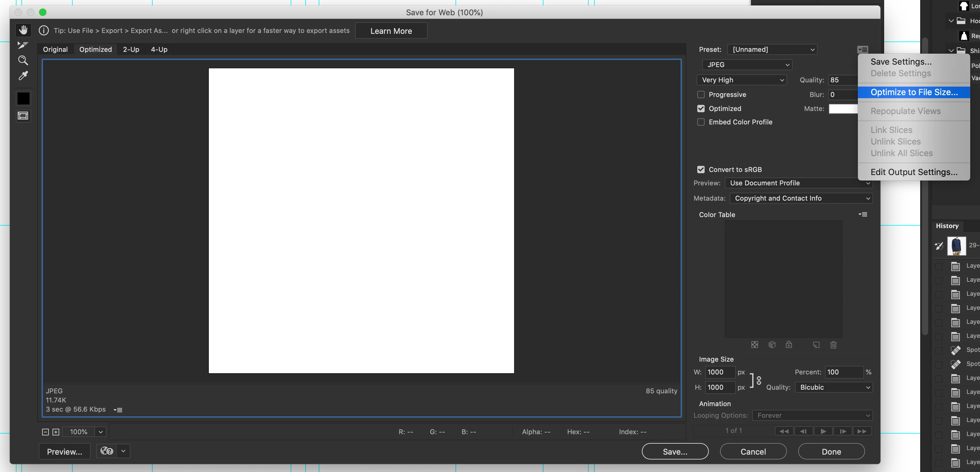
Task: Select the Hand tool
Action: point(23,30)
